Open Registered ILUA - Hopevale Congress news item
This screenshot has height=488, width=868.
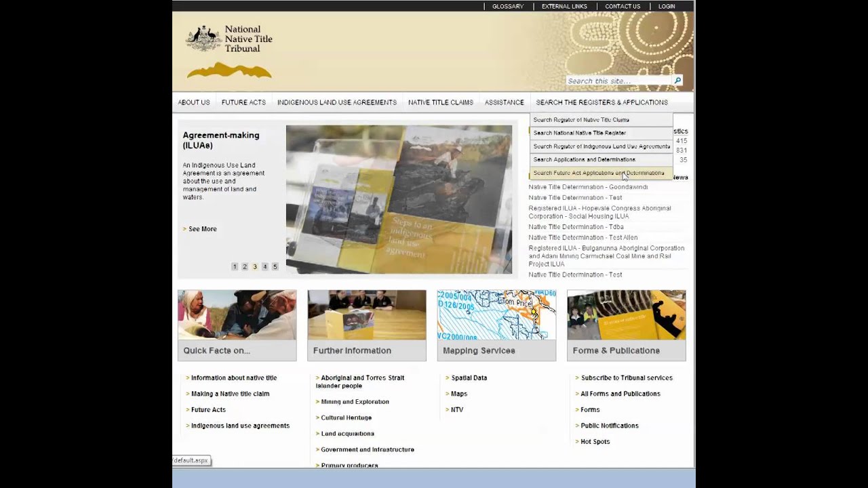599,212
